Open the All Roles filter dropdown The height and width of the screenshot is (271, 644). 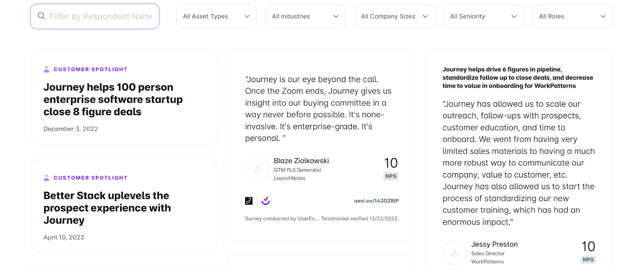(x=572, y=17)
